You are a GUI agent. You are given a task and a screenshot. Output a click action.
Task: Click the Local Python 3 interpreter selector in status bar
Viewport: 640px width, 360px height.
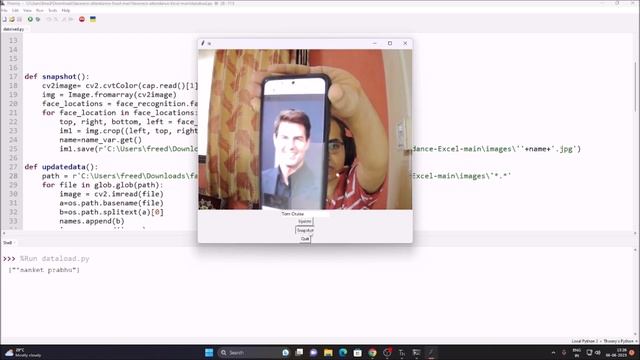tap(604, 341)
